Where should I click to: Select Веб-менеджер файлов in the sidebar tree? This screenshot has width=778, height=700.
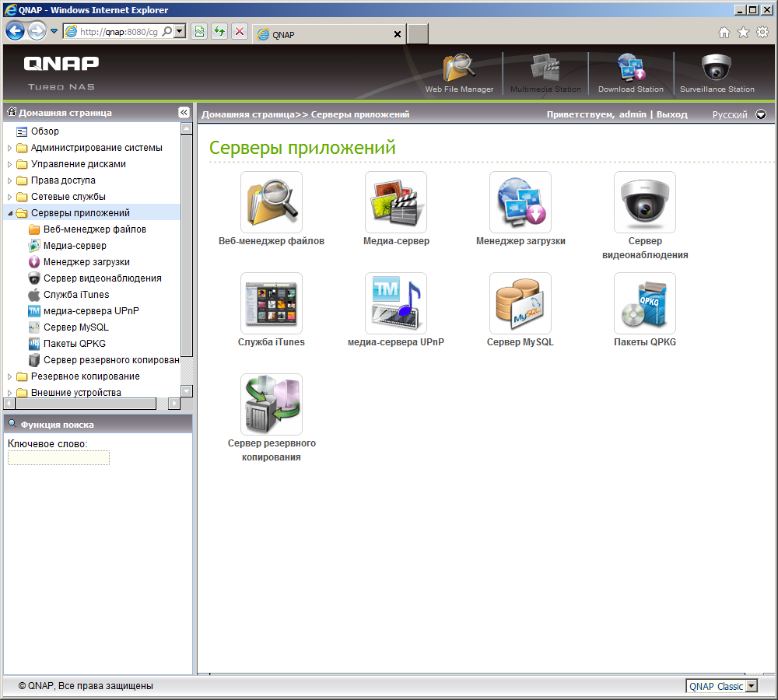[94, 229]
